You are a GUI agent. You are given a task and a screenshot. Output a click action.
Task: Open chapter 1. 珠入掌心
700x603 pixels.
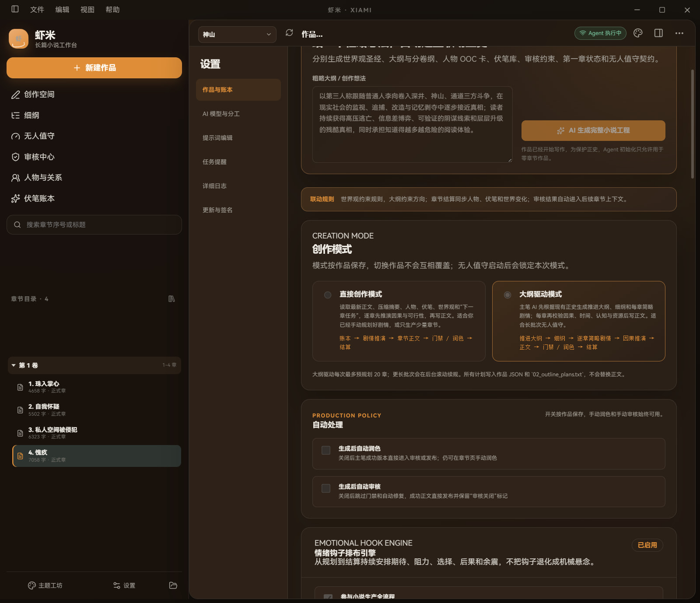(x=97, y=387)
